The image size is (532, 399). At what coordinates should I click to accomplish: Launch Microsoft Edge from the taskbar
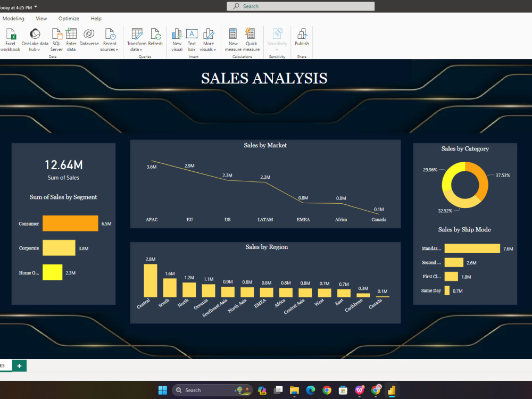click(310, 390)
